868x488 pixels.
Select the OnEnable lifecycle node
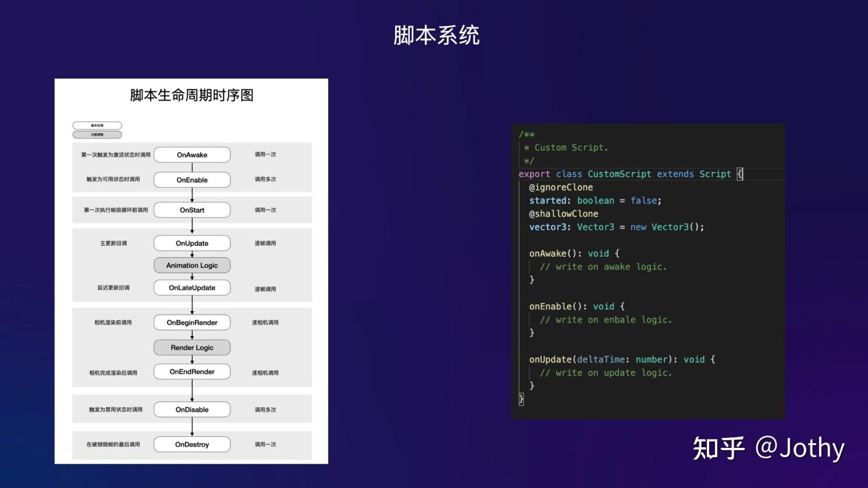(192, 180)
